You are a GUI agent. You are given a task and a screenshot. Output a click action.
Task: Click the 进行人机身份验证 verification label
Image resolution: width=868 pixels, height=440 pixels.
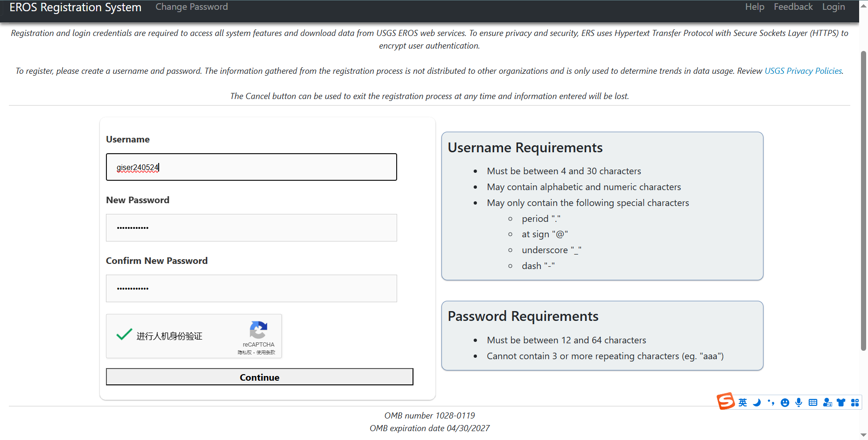[169, 336]
